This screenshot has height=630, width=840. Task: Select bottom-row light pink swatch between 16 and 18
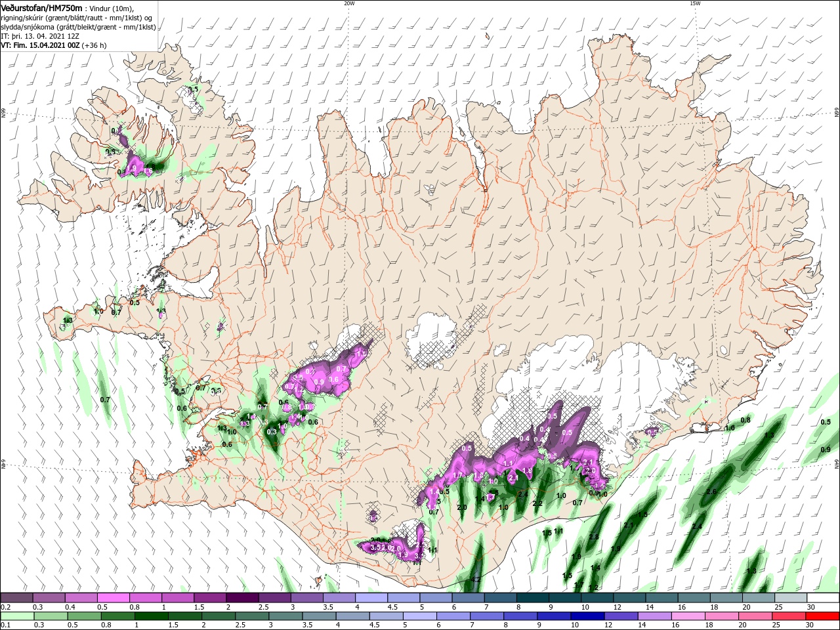690,616
